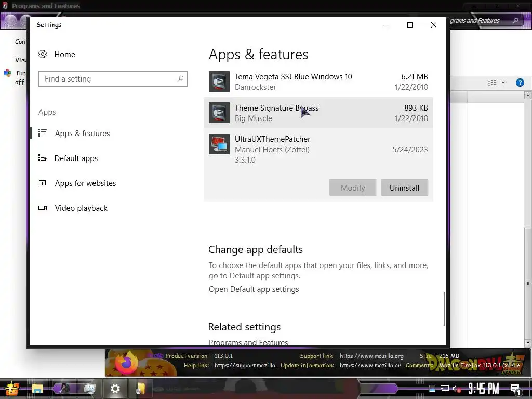Screen dimensions: 532x399
Task: Click the 5/24/2023 install date
Action: (410, 150)
